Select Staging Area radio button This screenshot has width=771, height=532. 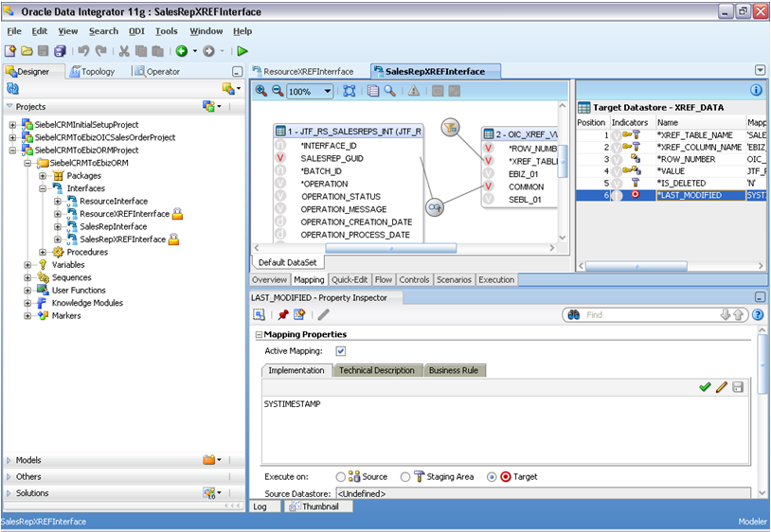405,476
